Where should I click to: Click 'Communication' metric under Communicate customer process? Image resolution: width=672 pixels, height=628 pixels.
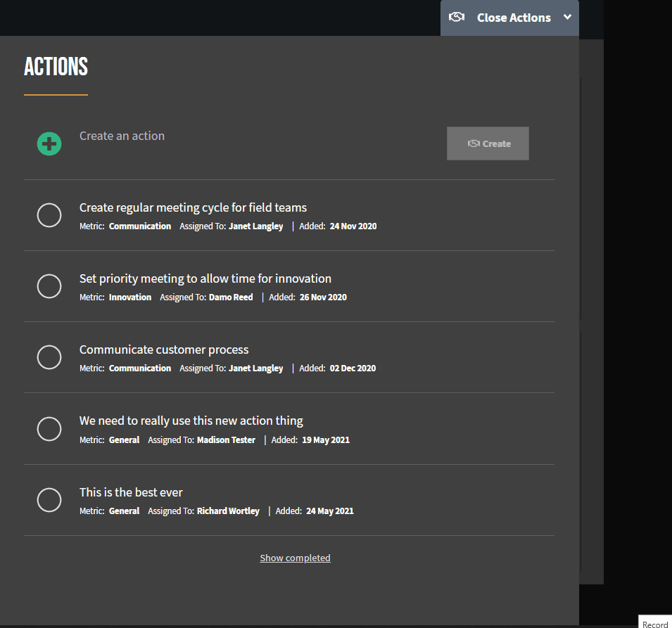(x=140, y=369)
